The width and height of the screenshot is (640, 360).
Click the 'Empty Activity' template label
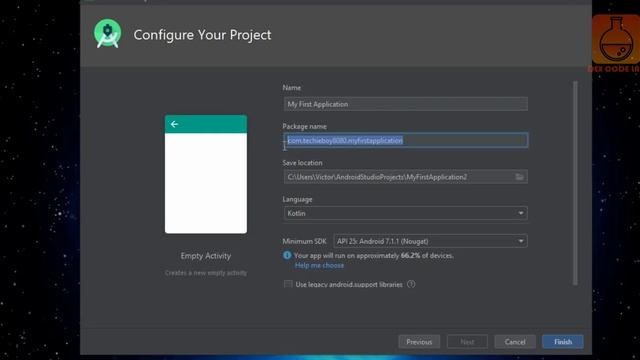206,256
